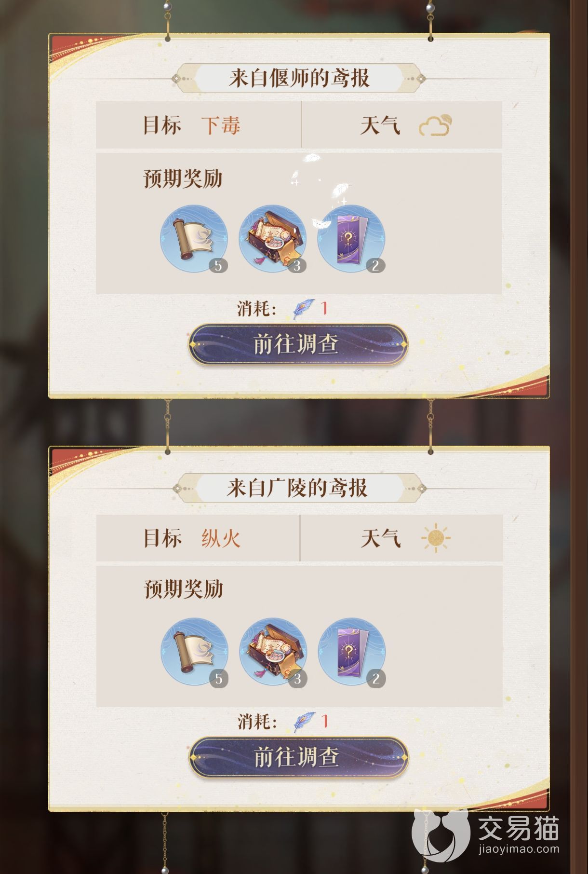Tap the purple mystery card in 偃师 report

(351, 239)
